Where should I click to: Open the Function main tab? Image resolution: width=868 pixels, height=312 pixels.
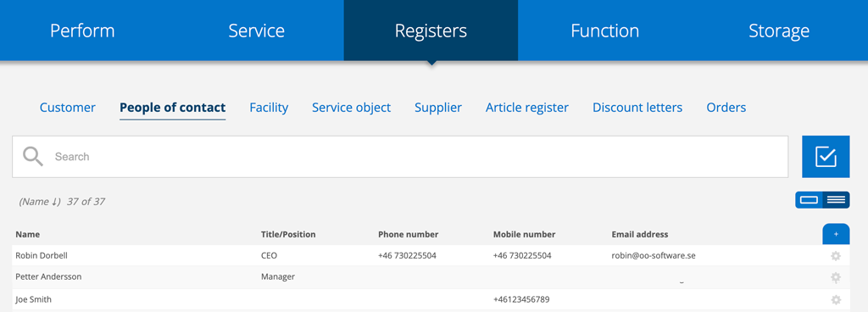click(x=604, y=31)
